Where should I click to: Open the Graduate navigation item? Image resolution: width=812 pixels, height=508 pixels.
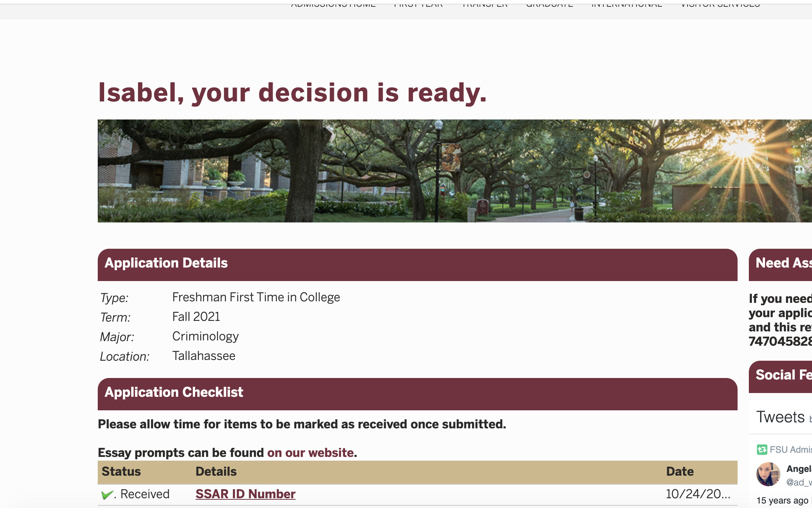coord(549,5)
